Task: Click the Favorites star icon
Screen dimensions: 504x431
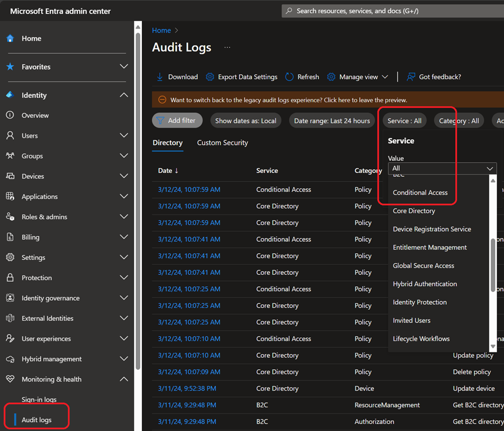Action: [10, 67]
